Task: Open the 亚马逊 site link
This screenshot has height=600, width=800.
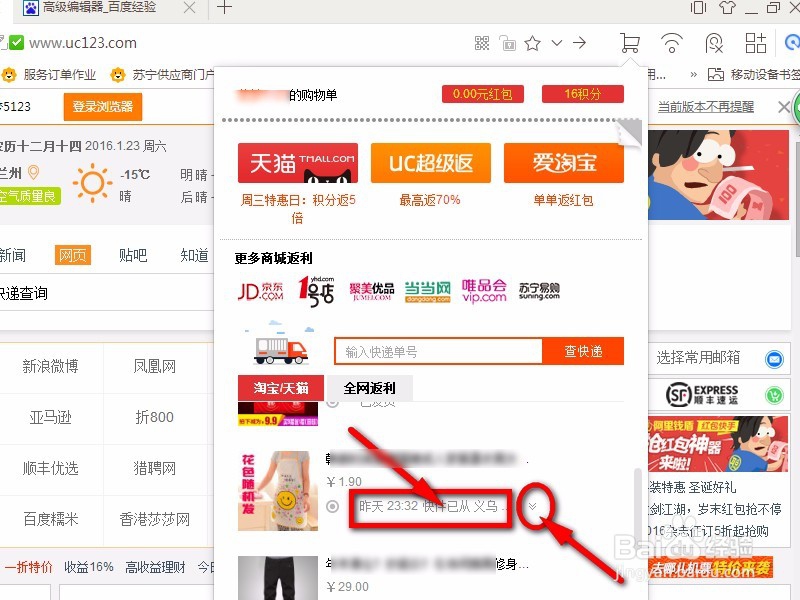Action: 51,417
